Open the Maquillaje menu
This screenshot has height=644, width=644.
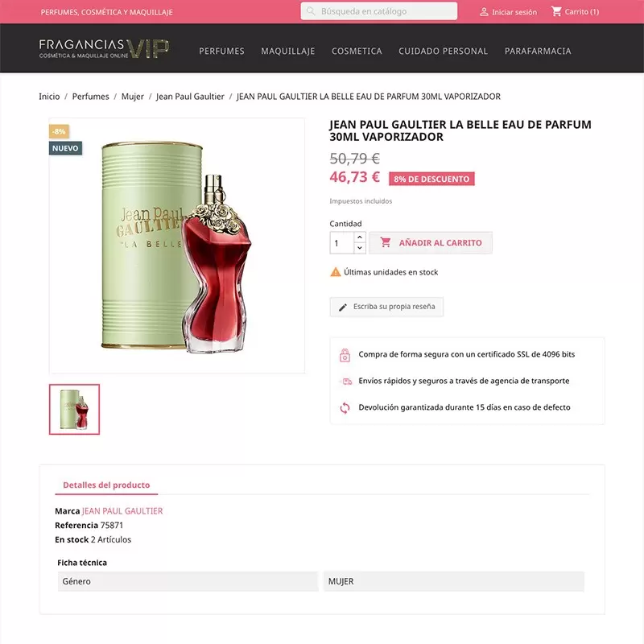(x=288, y=51)
